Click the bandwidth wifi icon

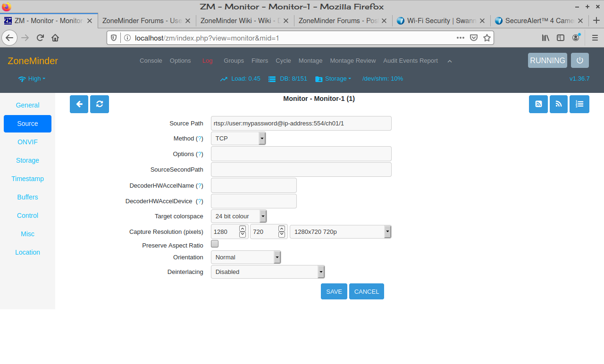(22, 79)
